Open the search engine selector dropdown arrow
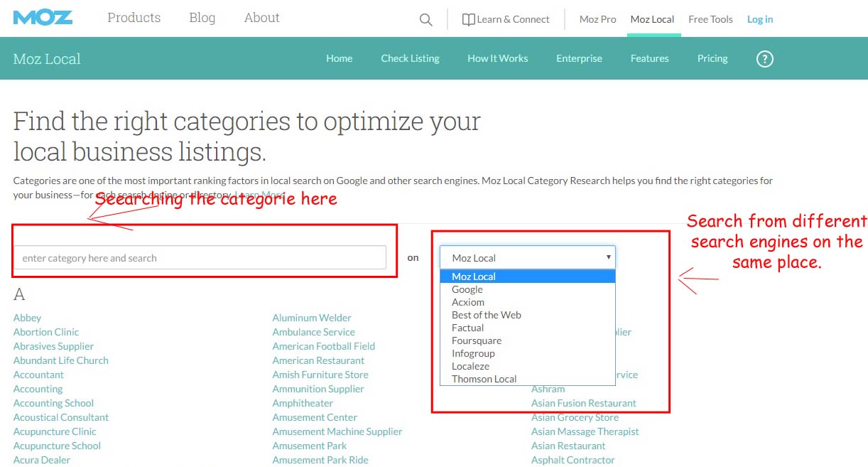 (x=609, y=257)
